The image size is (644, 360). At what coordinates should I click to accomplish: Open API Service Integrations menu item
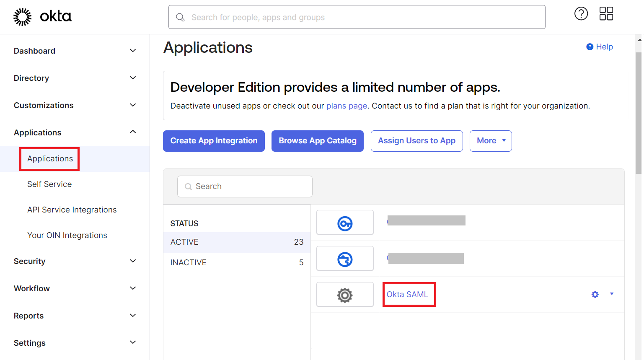coord(72,210)
